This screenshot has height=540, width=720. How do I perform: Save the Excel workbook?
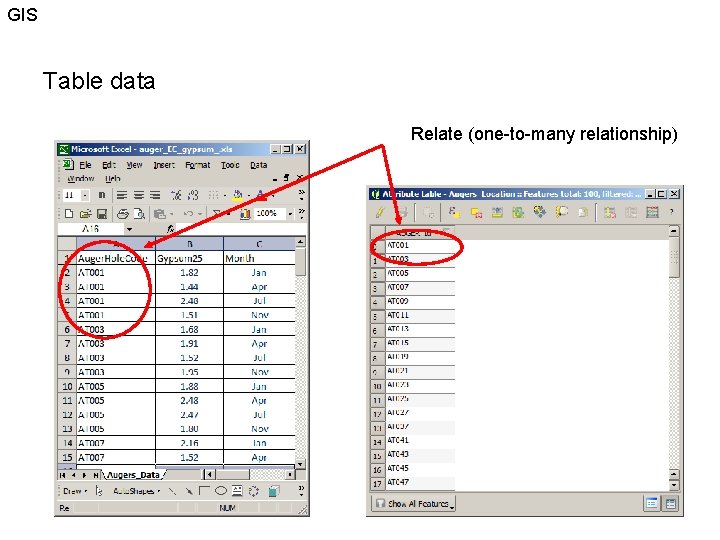[102, 214]
